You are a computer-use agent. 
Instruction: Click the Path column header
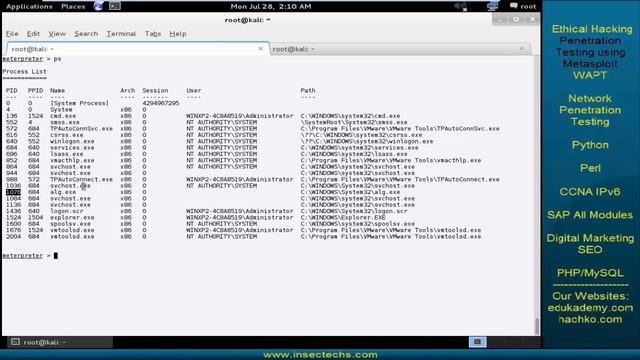[308, 91]
